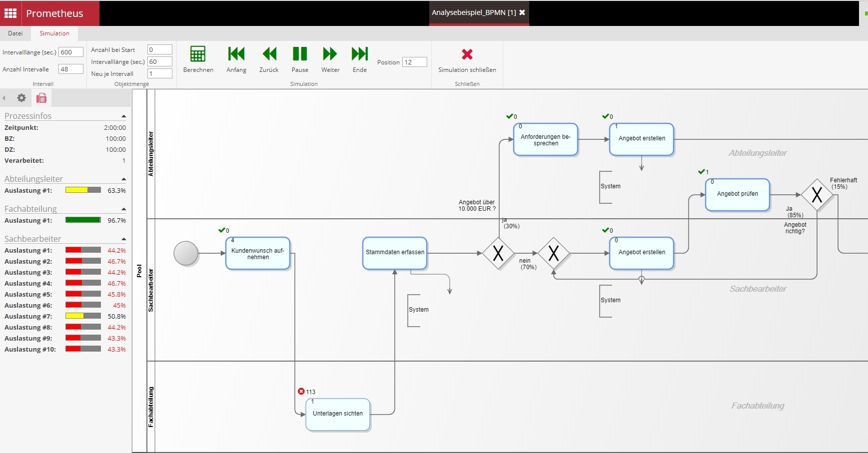Collapse the Fachabteilung section header
The image size is (868, 453).
tap(123, 209)
